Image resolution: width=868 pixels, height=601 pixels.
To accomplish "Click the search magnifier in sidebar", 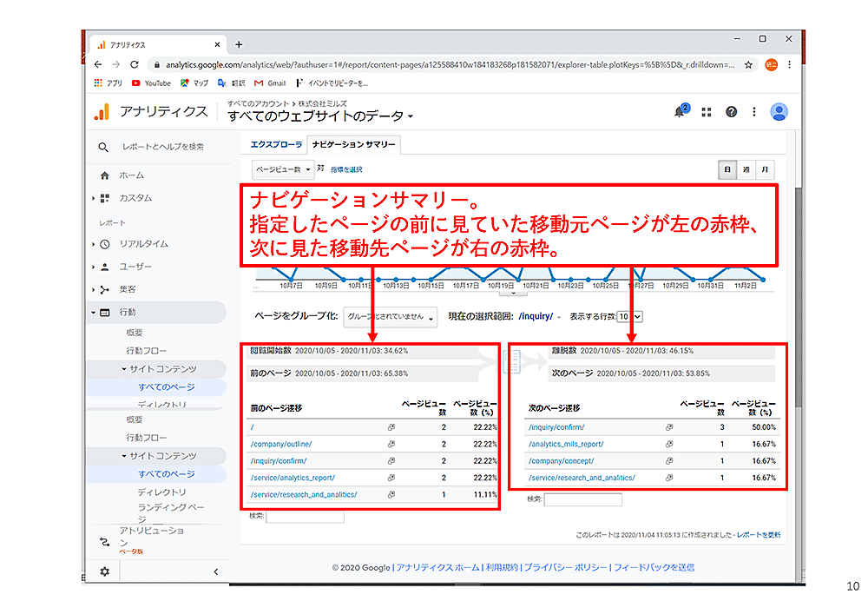I will pyautogui.click(x=104, y=147).
